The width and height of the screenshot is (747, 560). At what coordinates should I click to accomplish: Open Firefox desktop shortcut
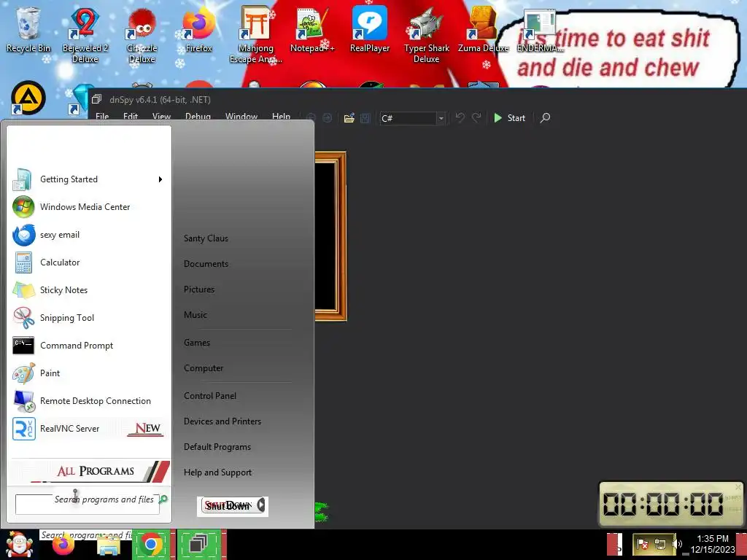[198, 28]
